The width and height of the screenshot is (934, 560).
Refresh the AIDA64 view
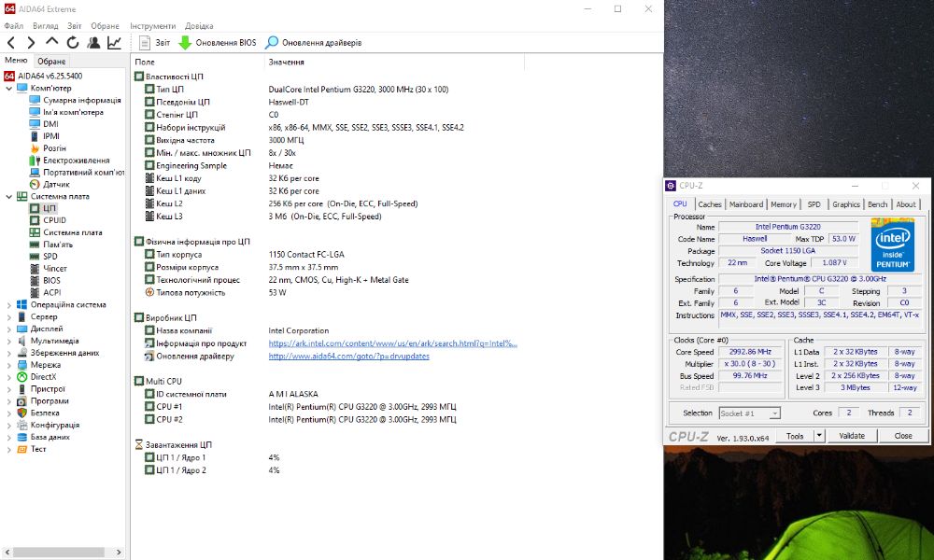coord(73,42)
